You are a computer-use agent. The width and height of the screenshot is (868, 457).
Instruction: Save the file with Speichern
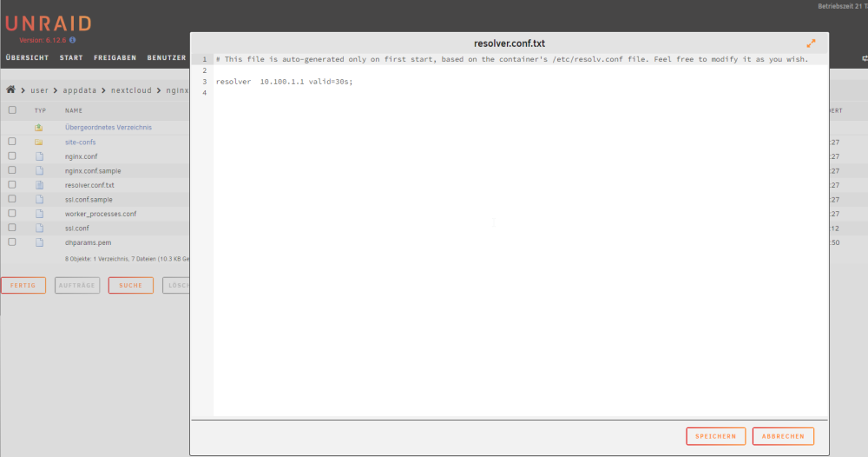pos(716,436)
